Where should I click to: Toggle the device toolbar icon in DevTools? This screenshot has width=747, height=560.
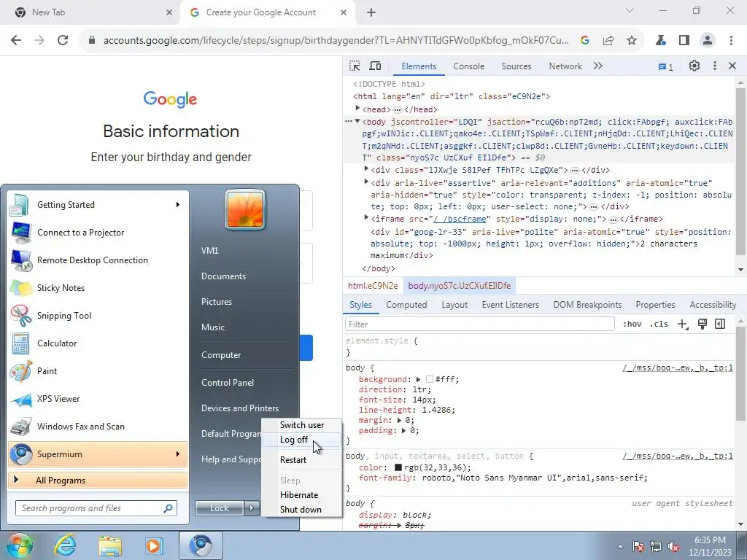[x=376, y=66]
